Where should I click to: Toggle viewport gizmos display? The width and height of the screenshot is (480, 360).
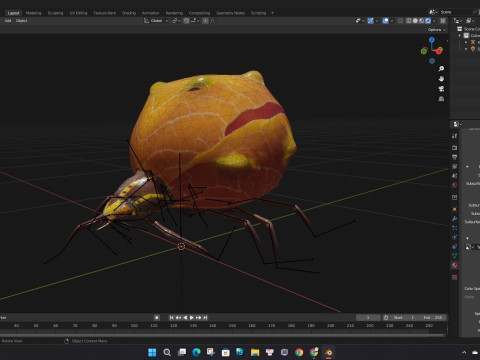[x=370, y=21]
